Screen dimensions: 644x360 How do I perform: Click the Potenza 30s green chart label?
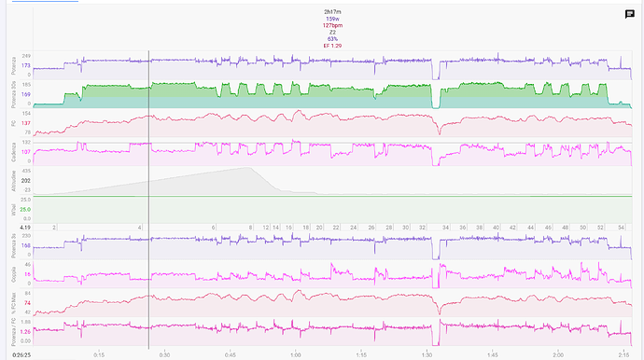(x=14, y=94)
